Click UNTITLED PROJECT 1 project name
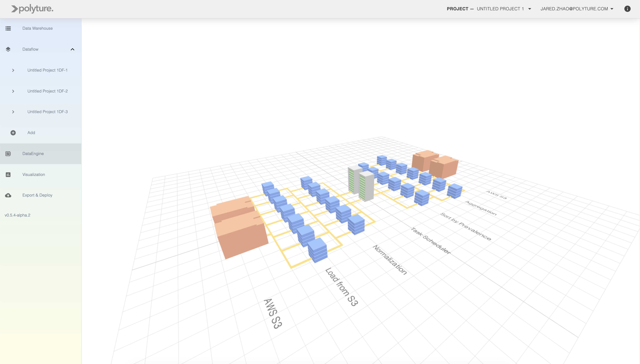 coord(500,9)
